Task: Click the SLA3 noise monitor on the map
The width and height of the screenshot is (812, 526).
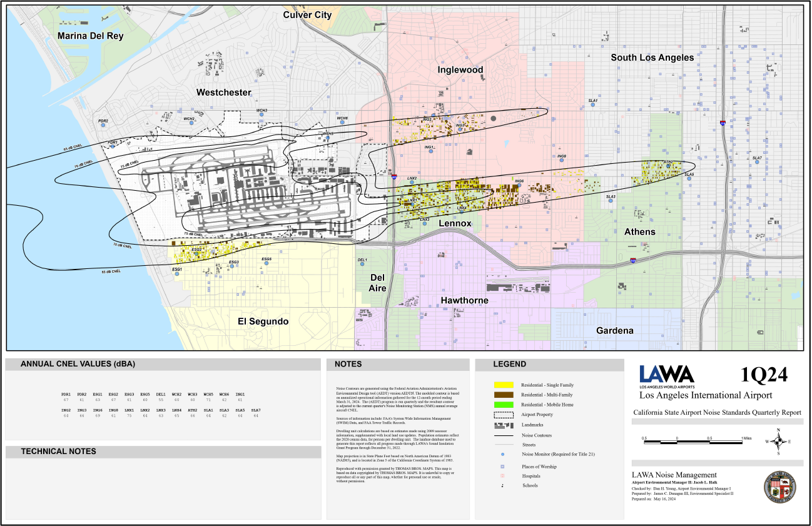Action: pyautogui.click(x=612, y=201)
